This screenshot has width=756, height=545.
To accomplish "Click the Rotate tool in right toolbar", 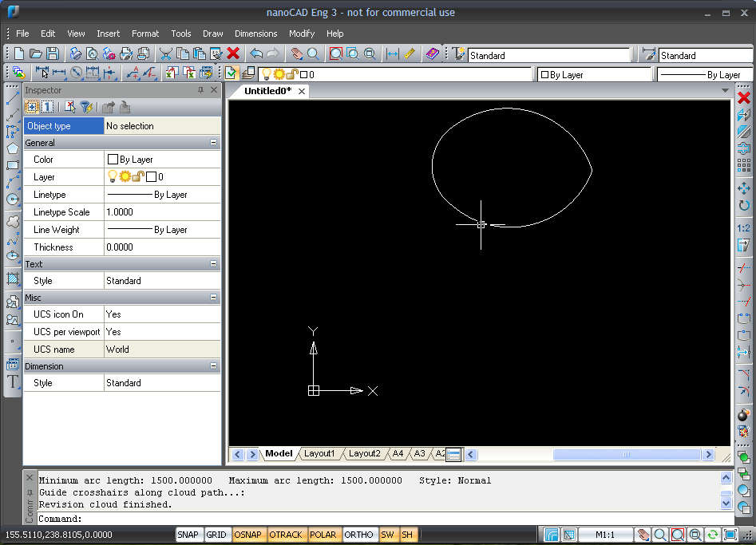I will 744,206.
